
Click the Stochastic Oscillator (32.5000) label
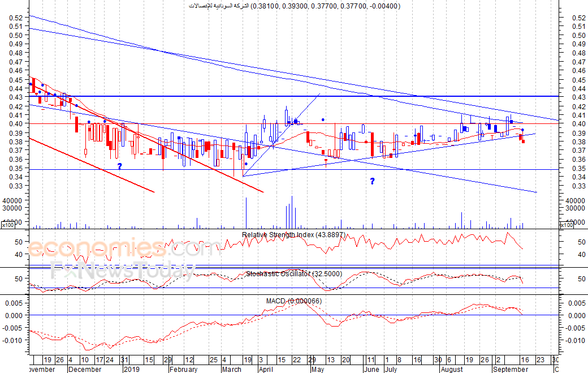point(294,274)
